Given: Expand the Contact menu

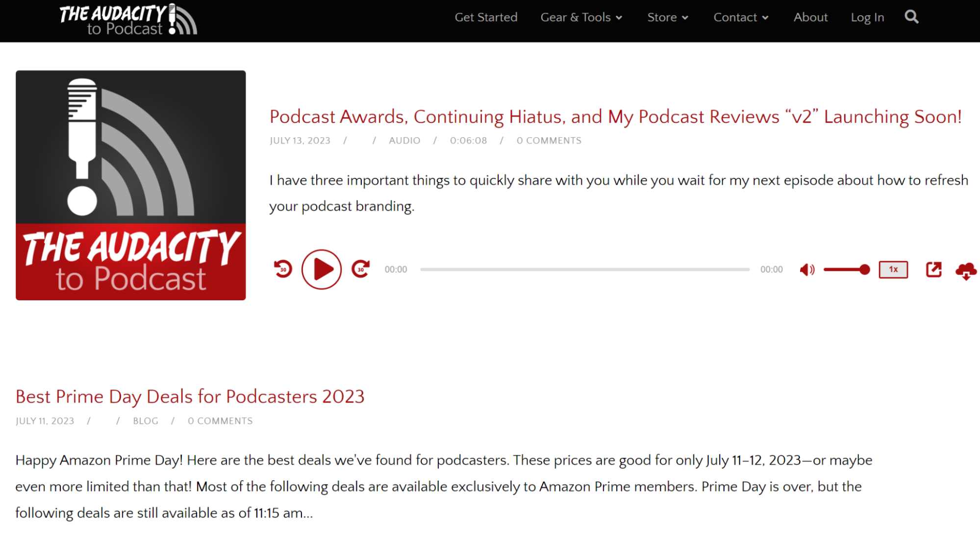Looking at the screenshot, I should tap(741, 17).
